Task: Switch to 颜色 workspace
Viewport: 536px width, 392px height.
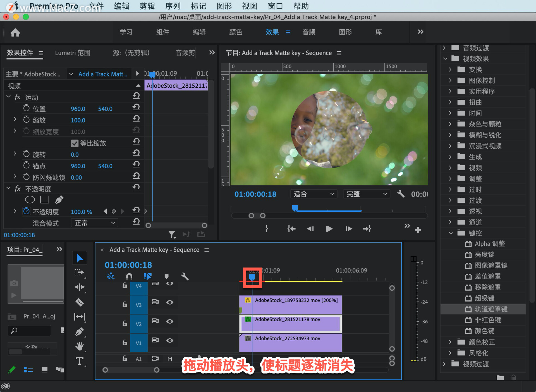Action: click(236, 32)
